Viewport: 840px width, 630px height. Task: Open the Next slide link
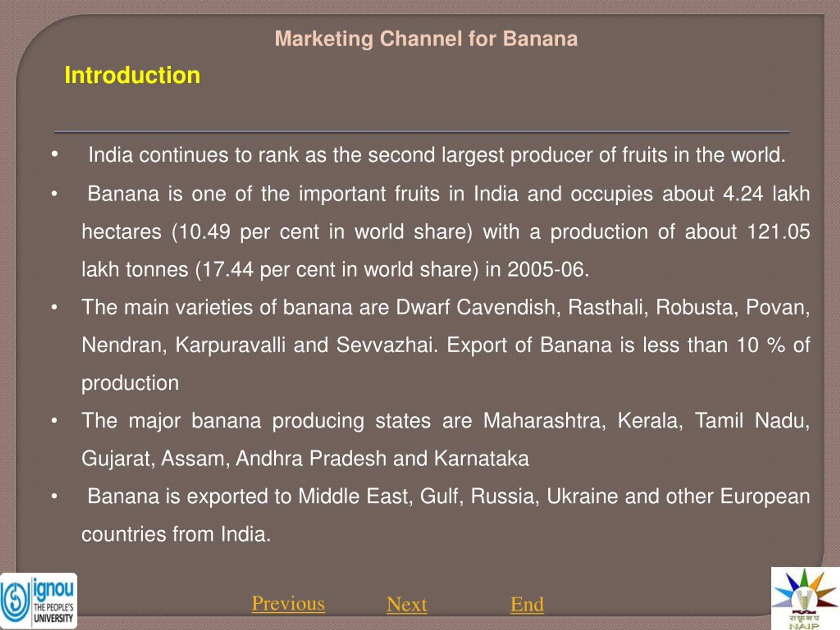pos(407,604)
